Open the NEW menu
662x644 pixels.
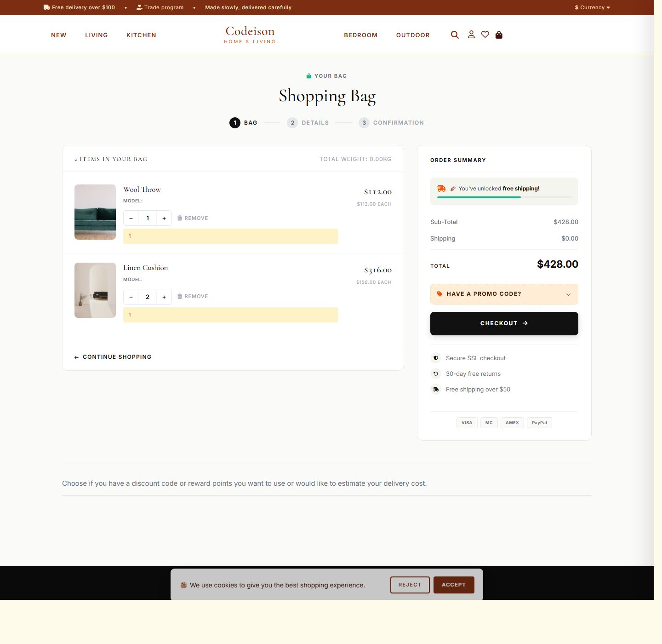point(59,35)
